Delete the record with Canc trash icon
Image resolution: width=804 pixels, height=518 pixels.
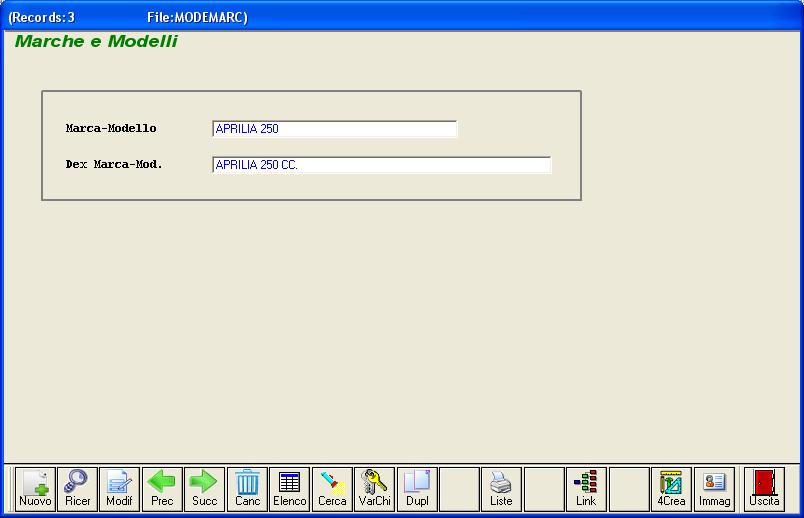click(247, 489)
